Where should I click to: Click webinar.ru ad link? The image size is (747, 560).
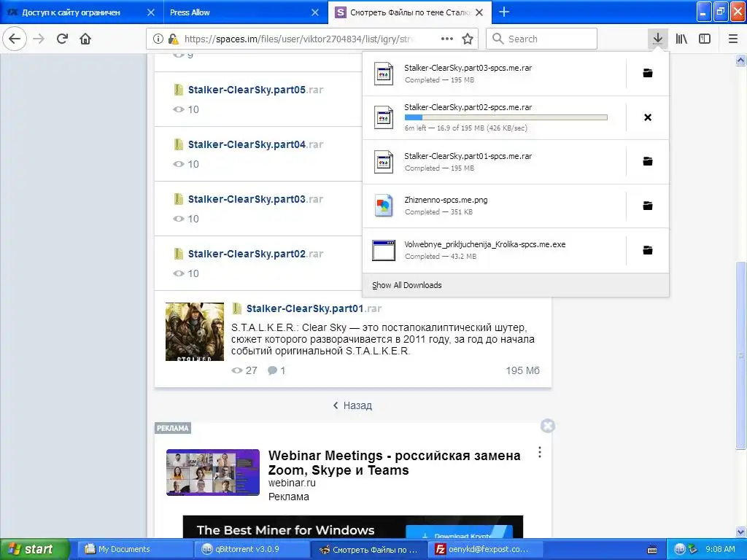tap(292, 483)
